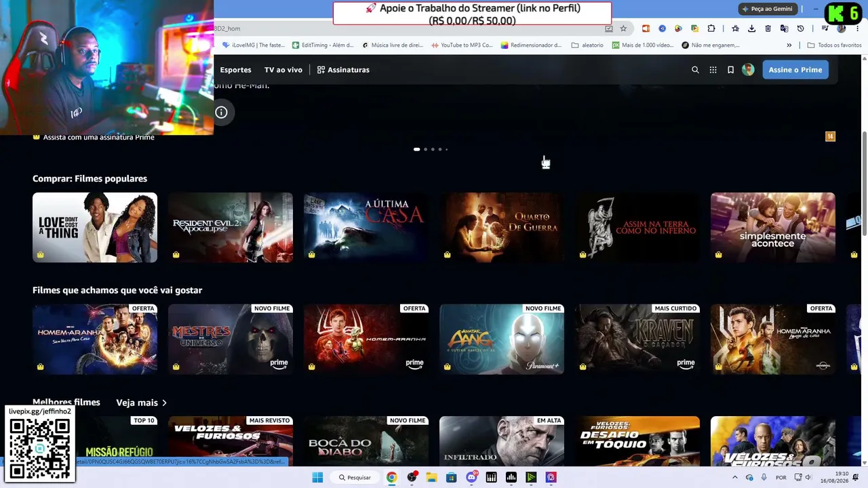Open Assim na Terra como no Inferno

tap(637, 228)
